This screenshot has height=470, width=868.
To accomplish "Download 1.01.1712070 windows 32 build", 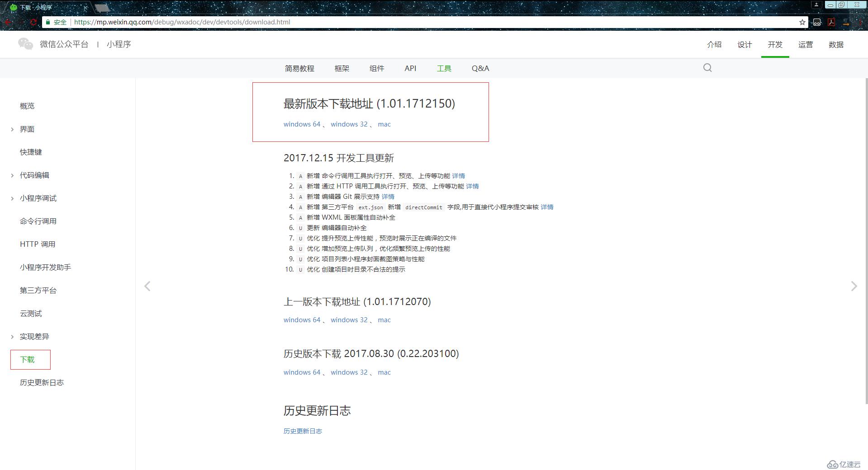I will click(x=349, y=320).
